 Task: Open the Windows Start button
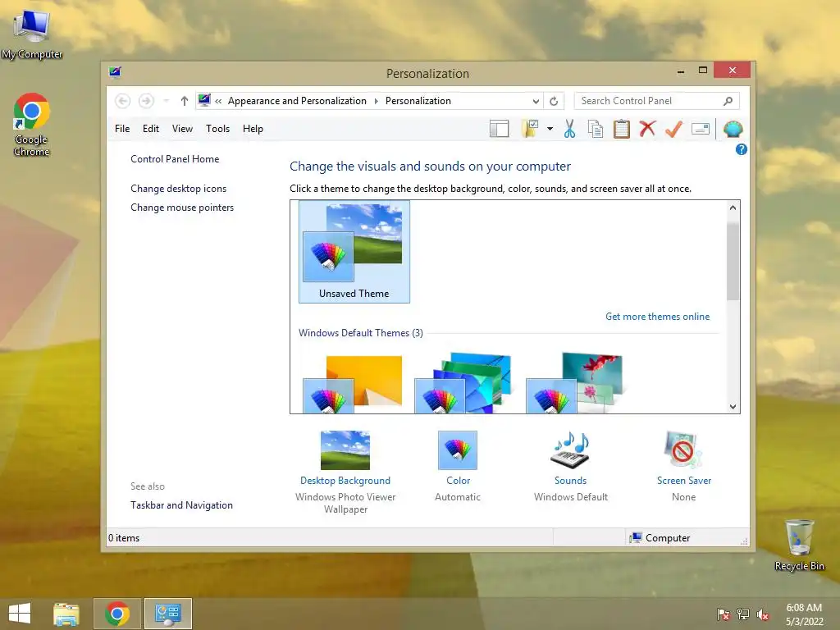coord(20,614)
